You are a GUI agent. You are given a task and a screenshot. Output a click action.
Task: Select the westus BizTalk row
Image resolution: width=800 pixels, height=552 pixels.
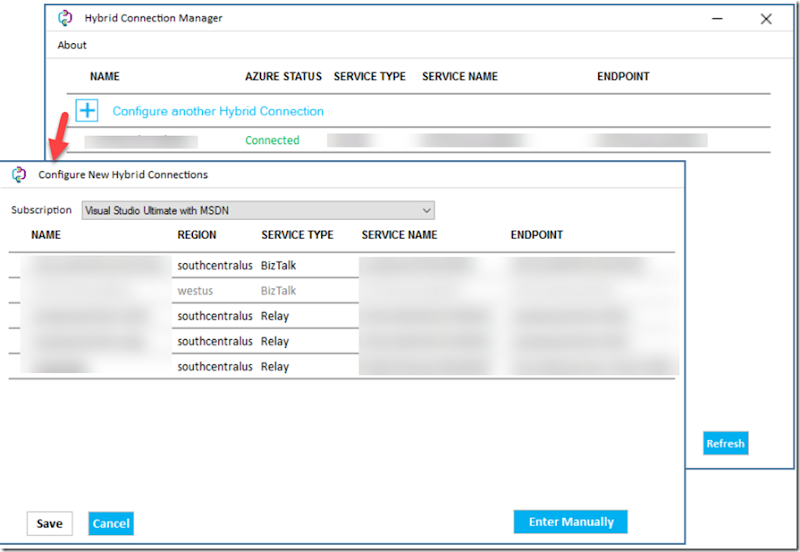[342, 291]
